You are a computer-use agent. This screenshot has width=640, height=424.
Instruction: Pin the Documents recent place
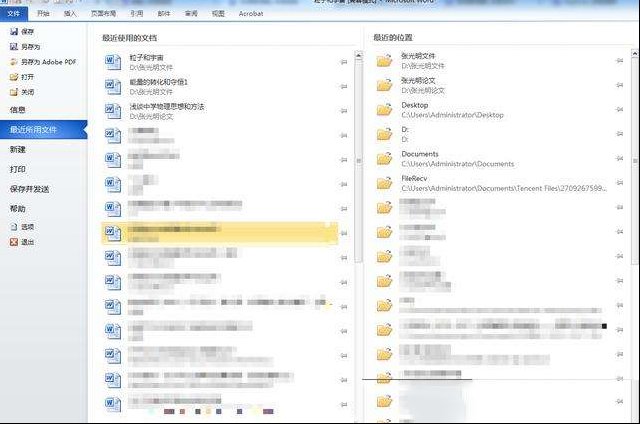pyautogui.click(x=620, y=158)
